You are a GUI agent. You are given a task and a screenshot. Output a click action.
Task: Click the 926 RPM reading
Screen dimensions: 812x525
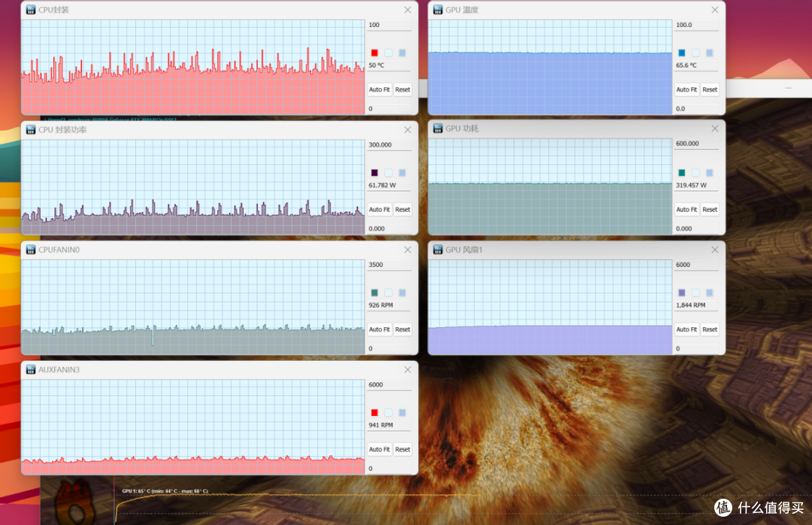380,305
